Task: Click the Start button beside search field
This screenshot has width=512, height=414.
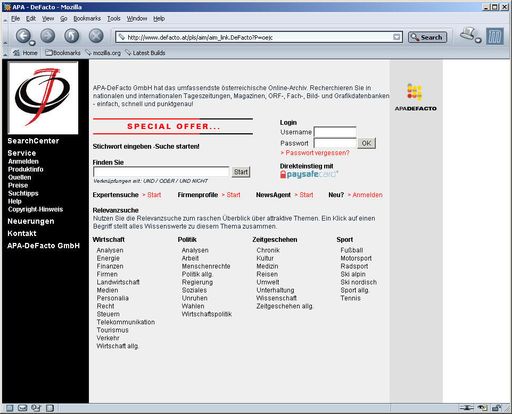Action: [x=241, y=172]
